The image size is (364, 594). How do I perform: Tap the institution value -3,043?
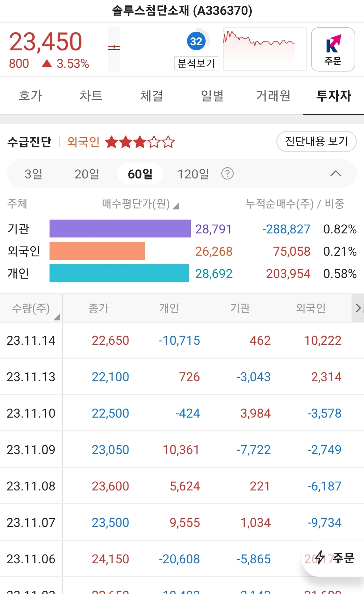[253, 377]
